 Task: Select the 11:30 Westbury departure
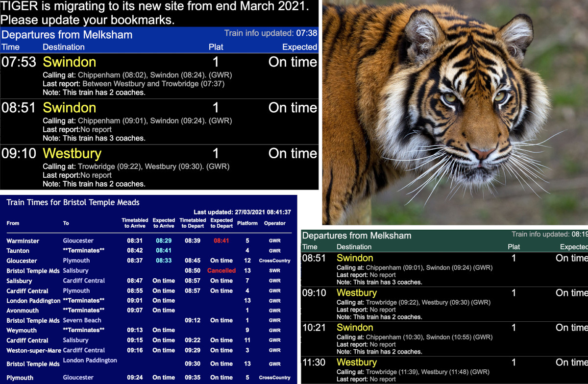(x=357, y=362)
